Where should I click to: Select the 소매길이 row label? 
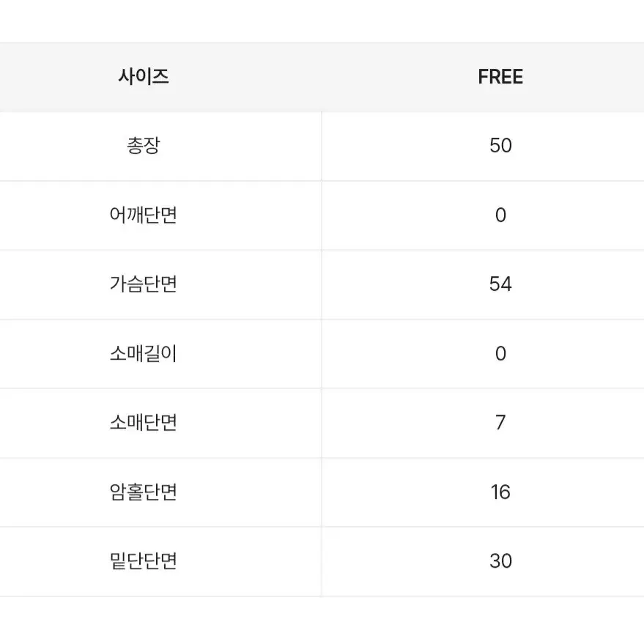tap(144, 353)
